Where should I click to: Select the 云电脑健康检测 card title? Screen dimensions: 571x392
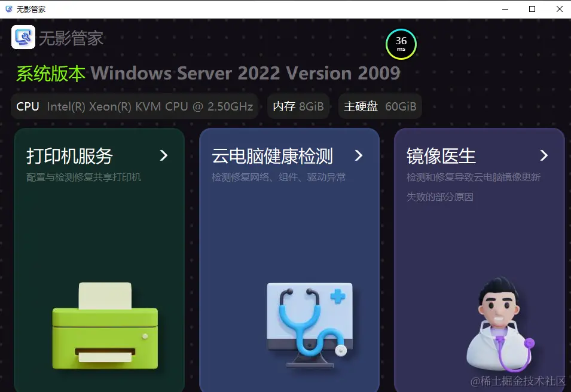click(272, 156)
